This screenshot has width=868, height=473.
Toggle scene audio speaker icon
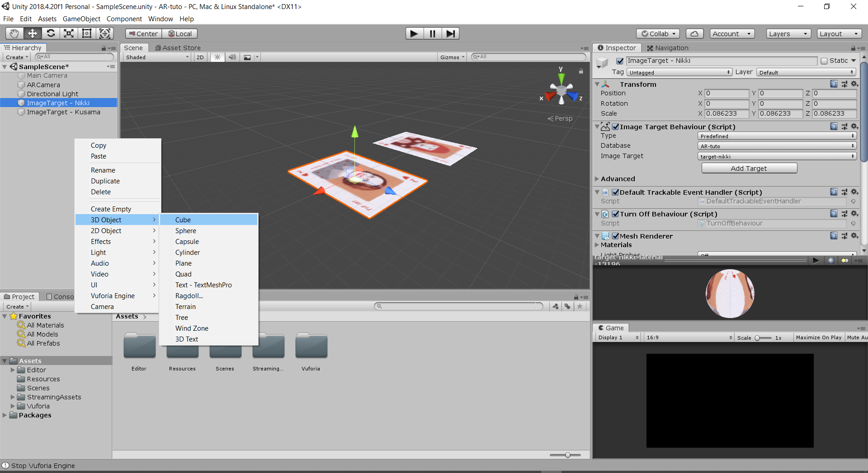pyautogui.click(x=232, y=57)
